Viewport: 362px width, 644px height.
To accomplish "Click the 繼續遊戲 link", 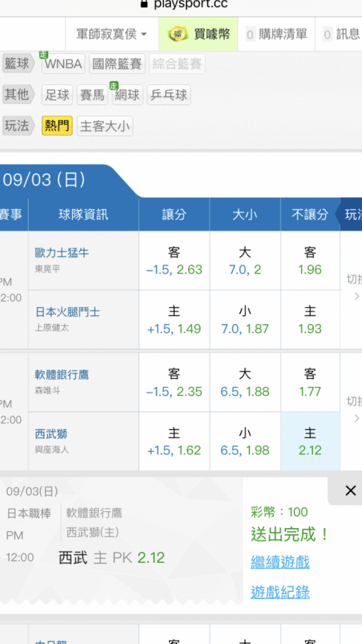I will (x=280, y=562).
